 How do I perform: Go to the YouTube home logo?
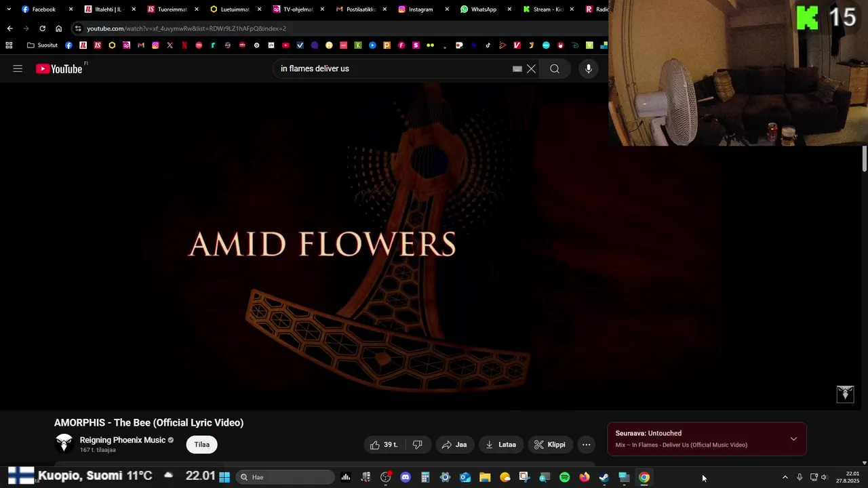pos(59,68)
